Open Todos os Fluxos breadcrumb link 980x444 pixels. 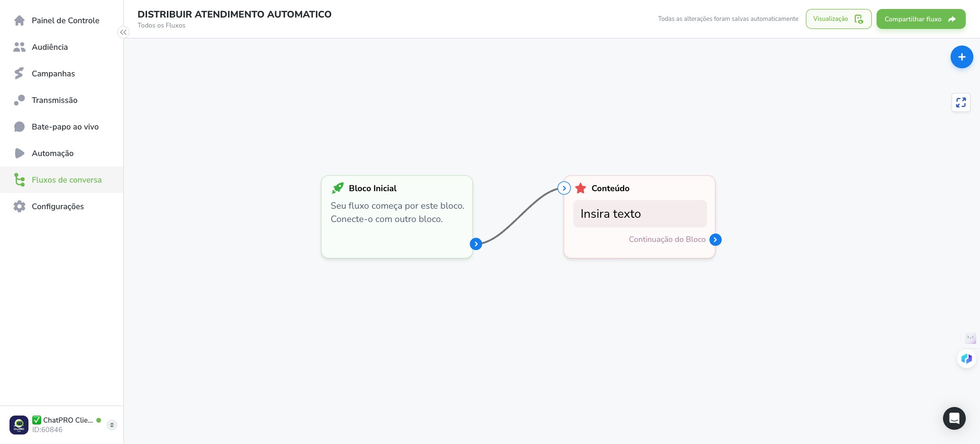161,26
